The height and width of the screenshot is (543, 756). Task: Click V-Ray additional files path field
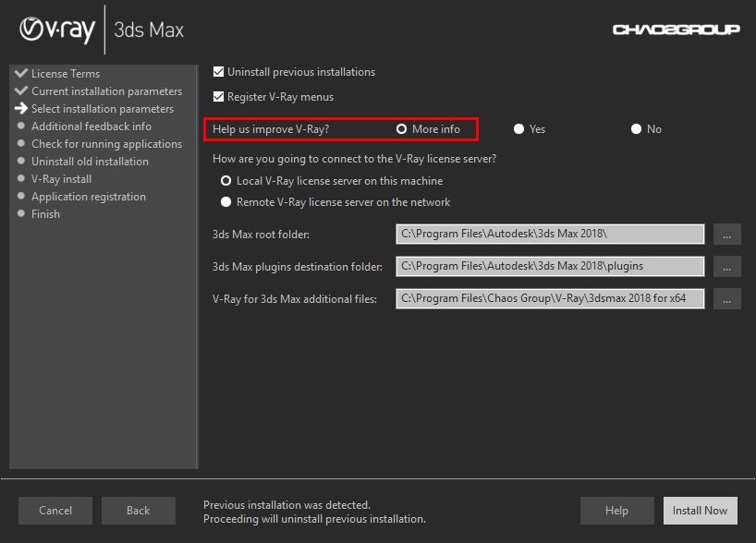(x=550, y=299)
